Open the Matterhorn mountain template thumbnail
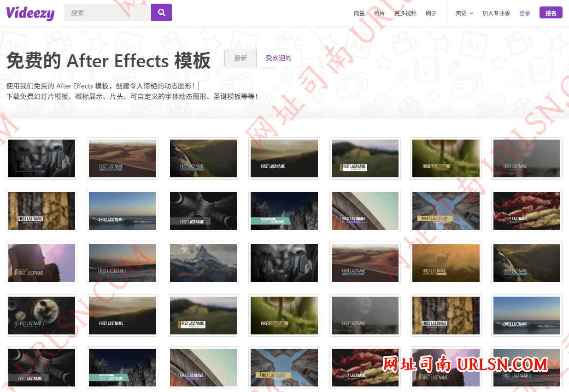Screen dimensions: 569x392 (x=203, y=263)
